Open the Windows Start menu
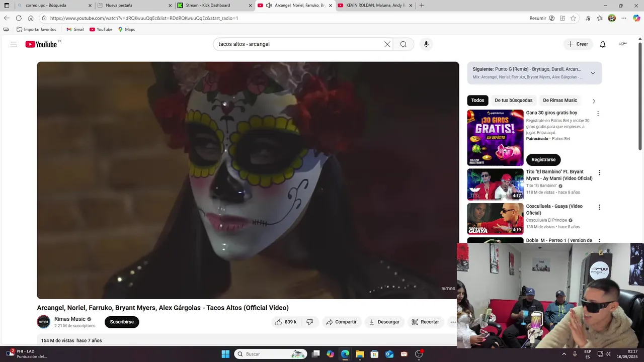644x362 pixels. pyautogui.click(x=225, y=354)
